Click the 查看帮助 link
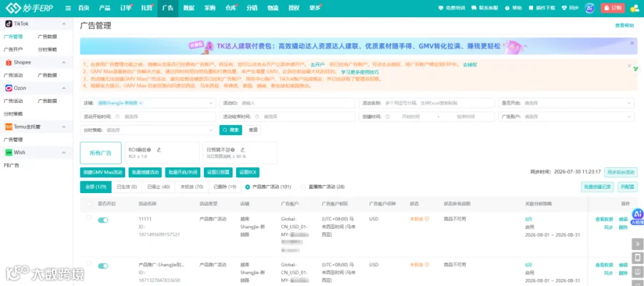This screenshot has height=286, width=644. tap(625, 26)
